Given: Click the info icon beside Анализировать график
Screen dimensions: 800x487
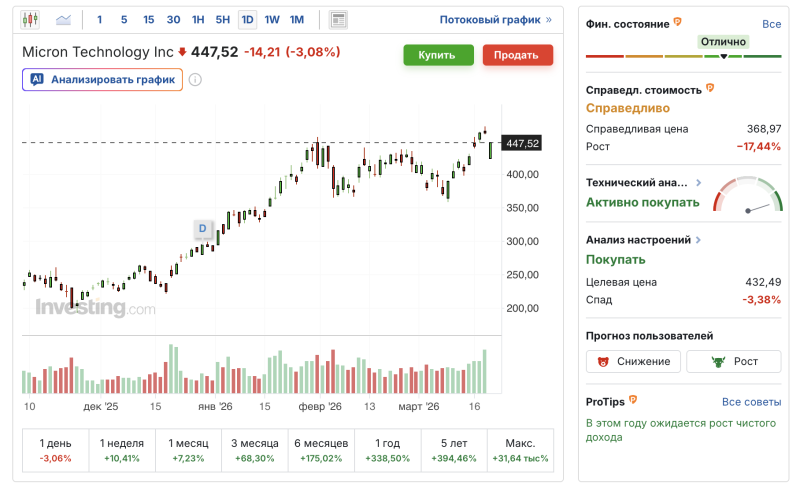Looking at the screenshot, I should pyautogui.click(x=195, y=80).
